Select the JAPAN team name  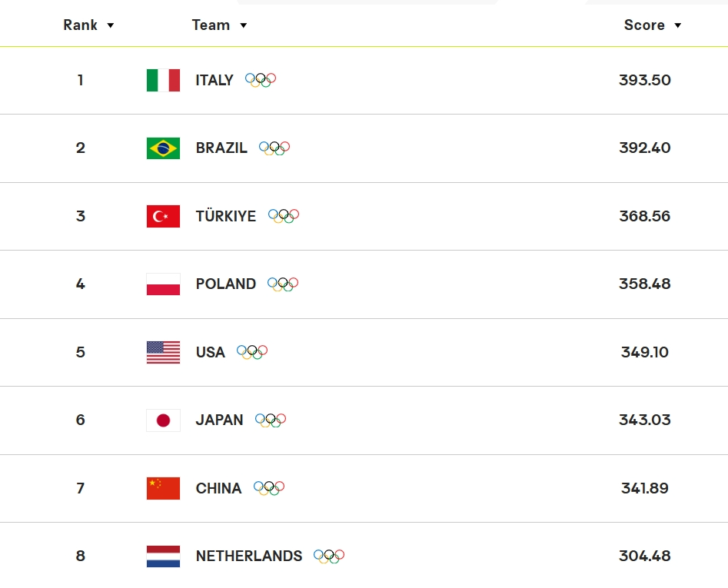[x=219, y=420]
